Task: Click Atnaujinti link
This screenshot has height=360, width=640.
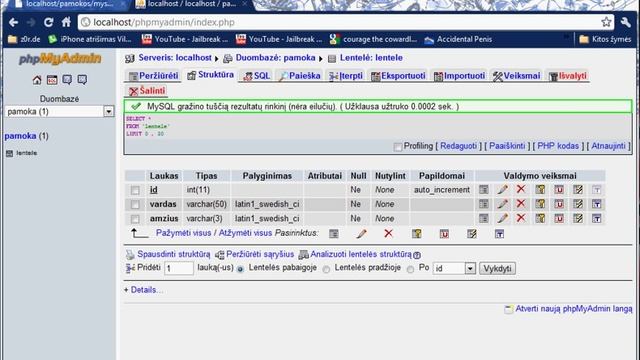Action: (608, 146)
